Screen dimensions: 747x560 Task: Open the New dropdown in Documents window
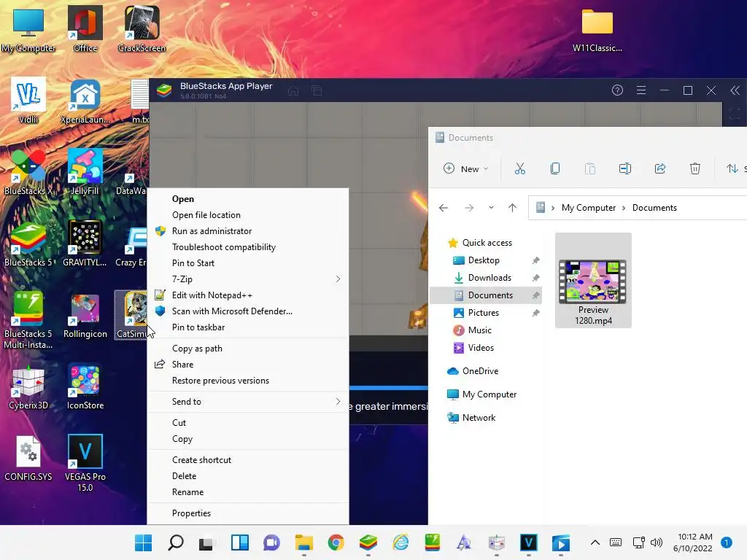(x=466, y=168)
